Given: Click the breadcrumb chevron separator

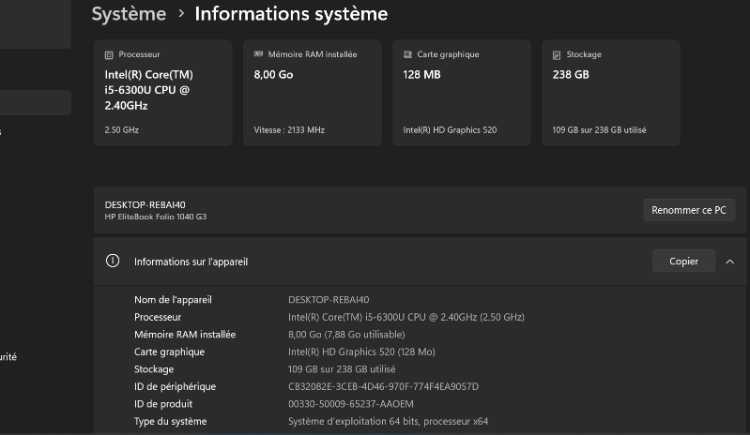Looking at the screenshot, I should (181, 14).
